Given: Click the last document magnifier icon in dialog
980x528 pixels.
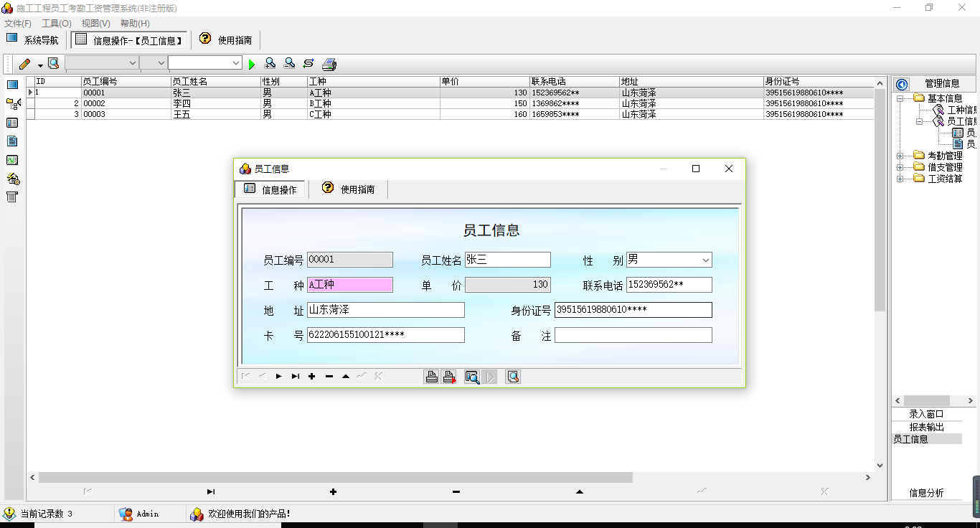Looking at the screenshot, I should (x=513, y=377).
